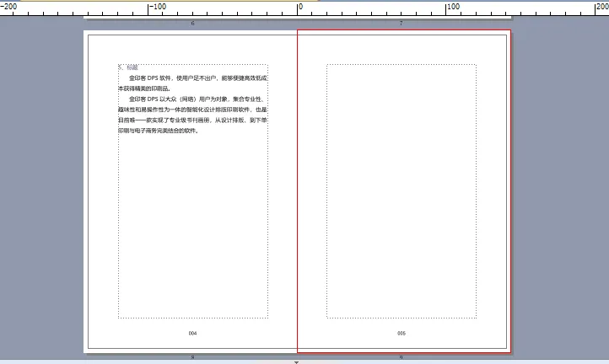
Task: Click the 0 mark on the horizontal ruler
Action: pyautogui.click(x=300, y=8)
